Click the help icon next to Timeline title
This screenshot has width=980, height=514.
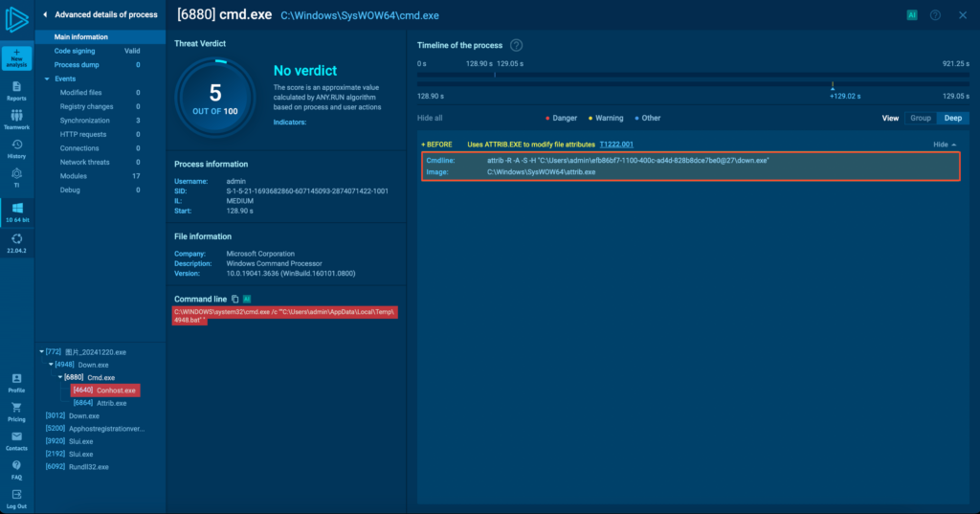[x=517, y=45]
